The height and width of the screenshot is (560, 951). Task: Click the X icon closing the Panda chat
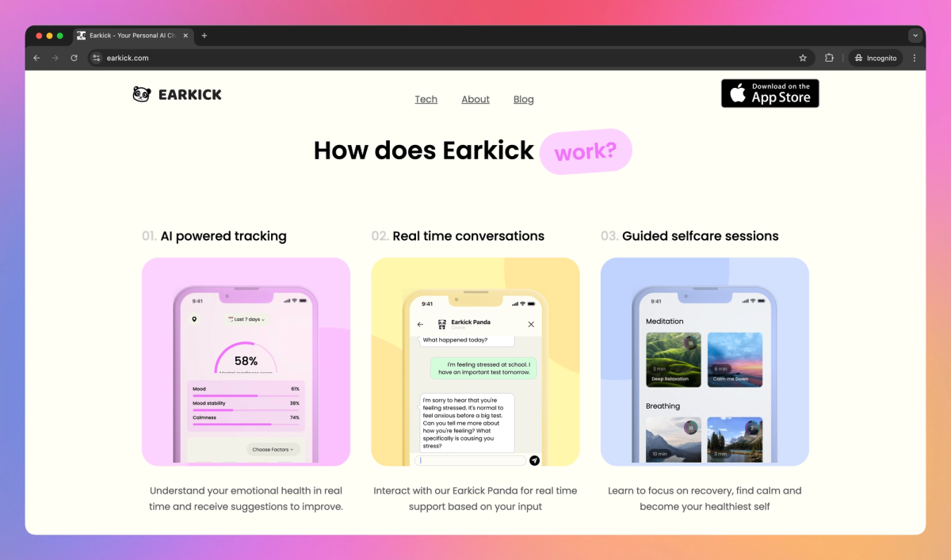531,324
